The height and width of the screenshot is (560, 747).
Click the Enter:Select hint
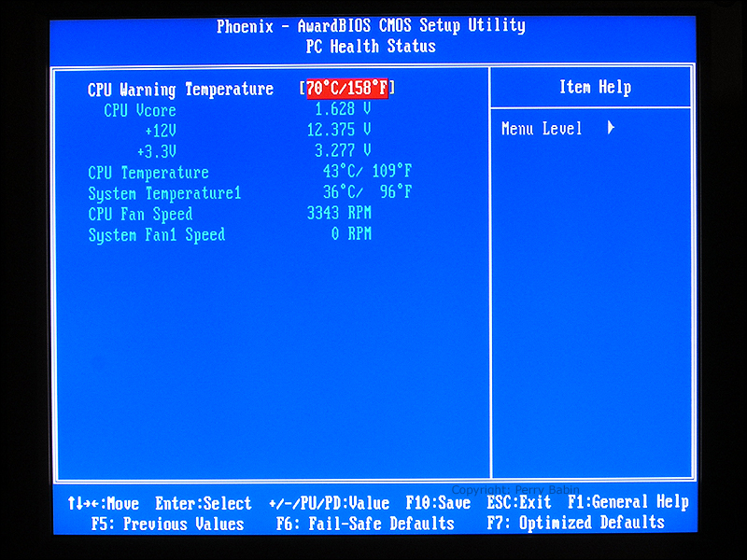tap(204, 503)
